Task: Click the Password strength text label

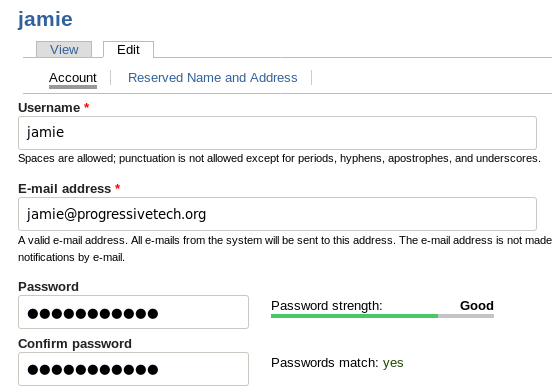Action: point(327,306)
